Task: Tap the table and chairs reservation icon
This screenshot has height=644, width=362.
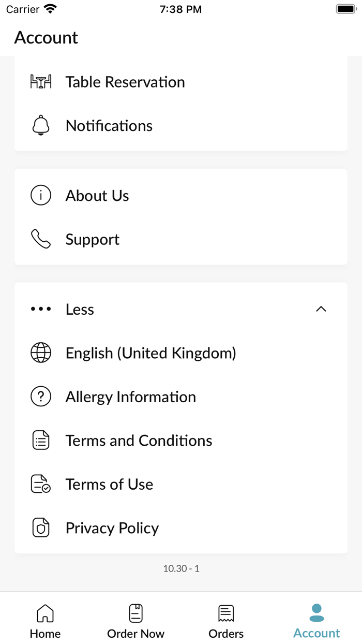Action: [41, 82]
